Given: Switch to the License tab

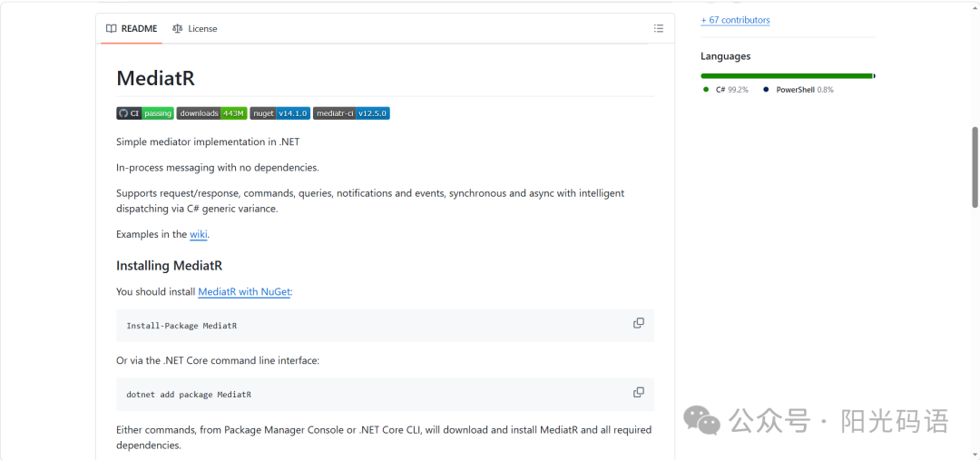Looking at the screenshot, I should pos(195,28).
